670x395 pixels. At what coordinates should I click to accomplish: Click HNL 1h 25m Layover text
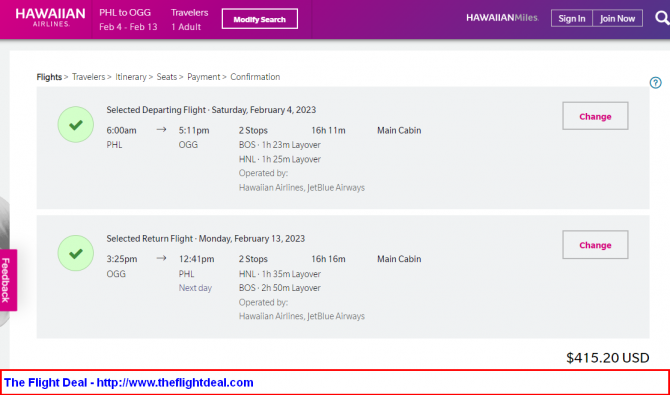[279, 159]
